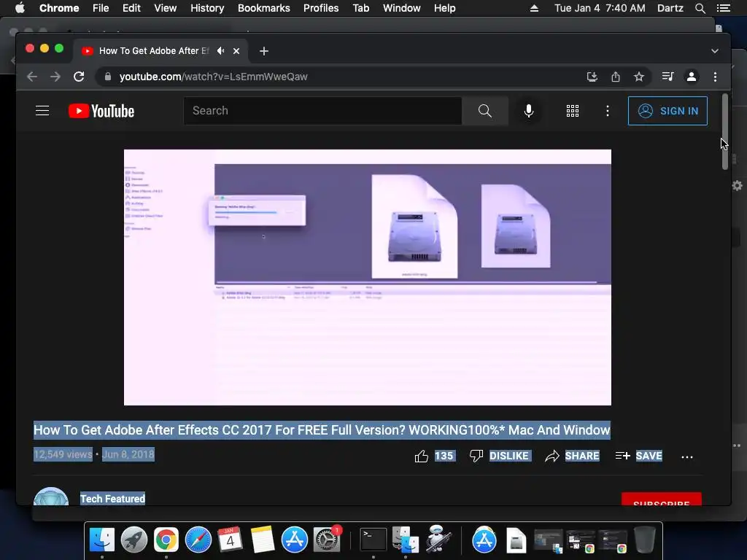Image resolution: width=747 pixels, height=560 pixels.
Task: Open Chrome profile avatar icon
Action: pos(692,77)
